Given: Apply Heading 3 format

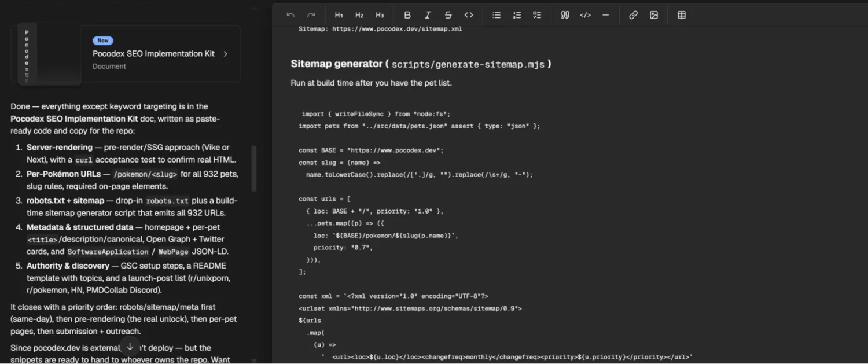Looking at the screenshot, I should [x=380, y=15].
